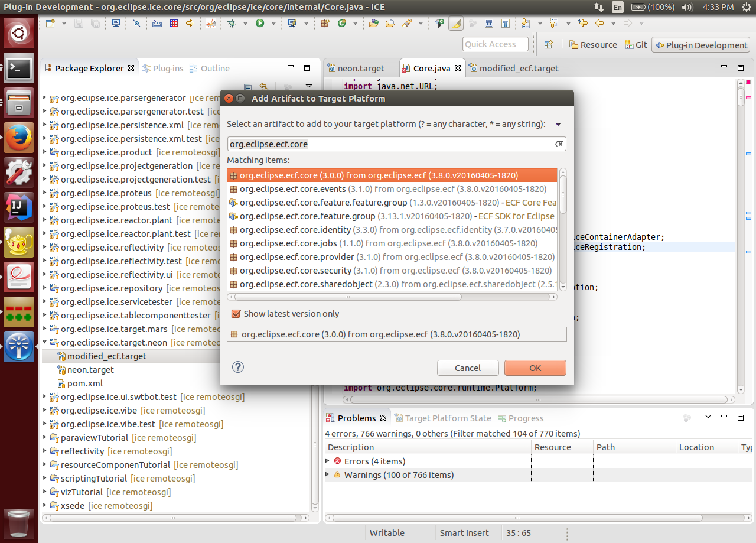
Task: Click the green Run button in toolbar
Action: pyautogui.click(x=260, y=24)
